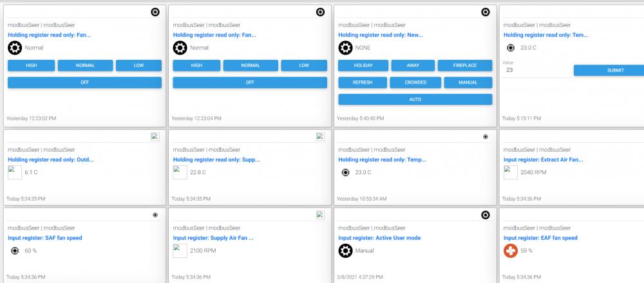Open 'Input register: SAF fan speed' link
This screenshot has width=644, height=283.
45,238
